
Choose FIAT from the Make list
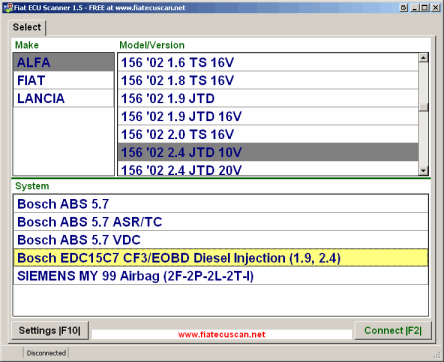pos(63,80)
